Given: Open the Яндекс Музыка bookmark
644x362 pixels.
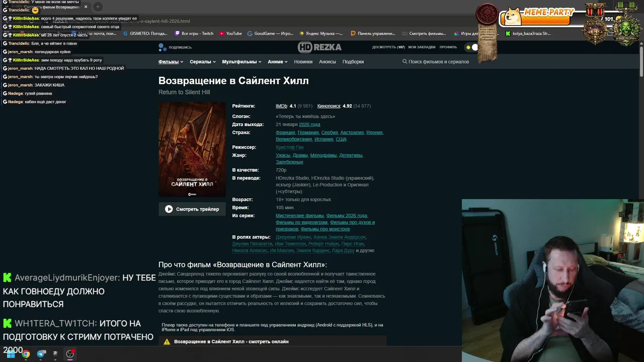Looking at the screenshot, I should (321, 34).
